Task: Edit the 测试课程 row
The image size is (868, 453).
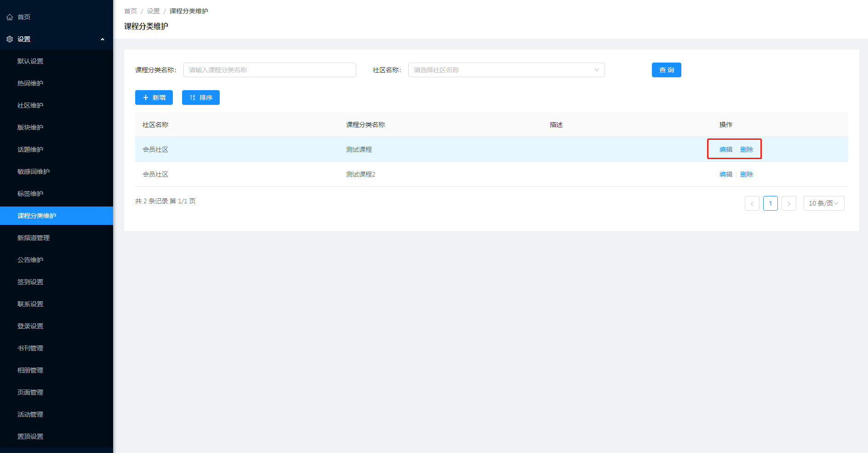Action: pyautogui.click(x=726, y=149)
